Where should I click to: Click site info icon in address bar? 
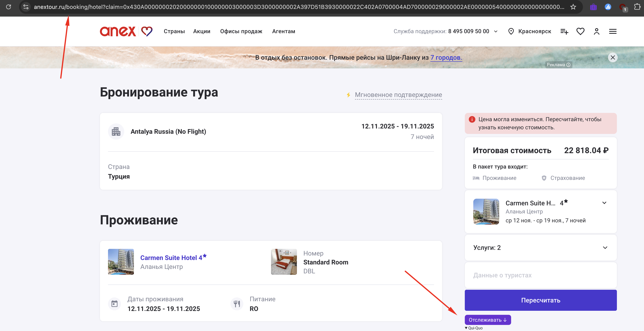coord(26,7)
